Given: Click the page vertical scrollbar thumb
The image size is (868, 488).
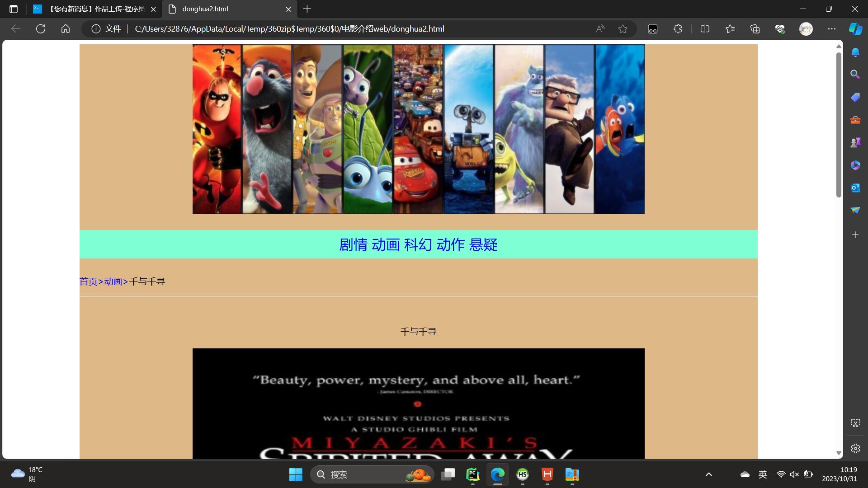Looking at the screenshot, I should click(839, 125).
